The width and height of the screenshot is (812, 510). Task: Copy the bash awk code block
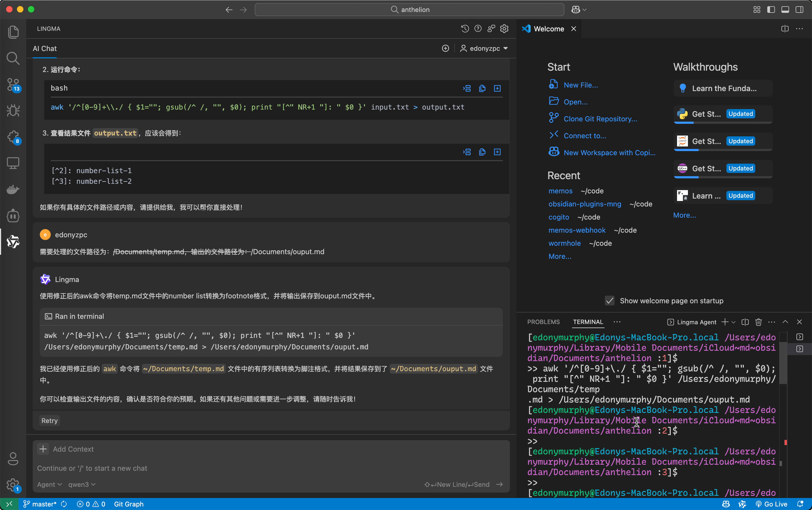(x=482, y=88)
